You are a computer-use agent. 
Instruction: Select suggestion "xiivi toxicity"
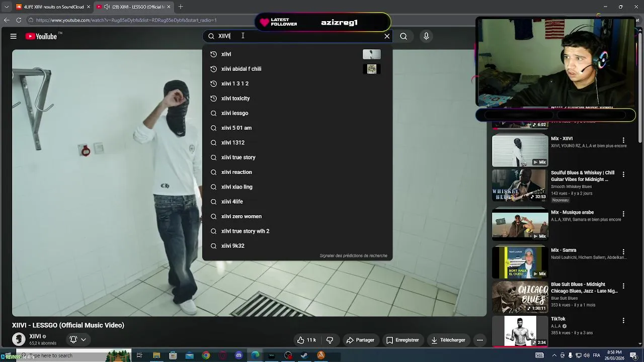[297, 99]
